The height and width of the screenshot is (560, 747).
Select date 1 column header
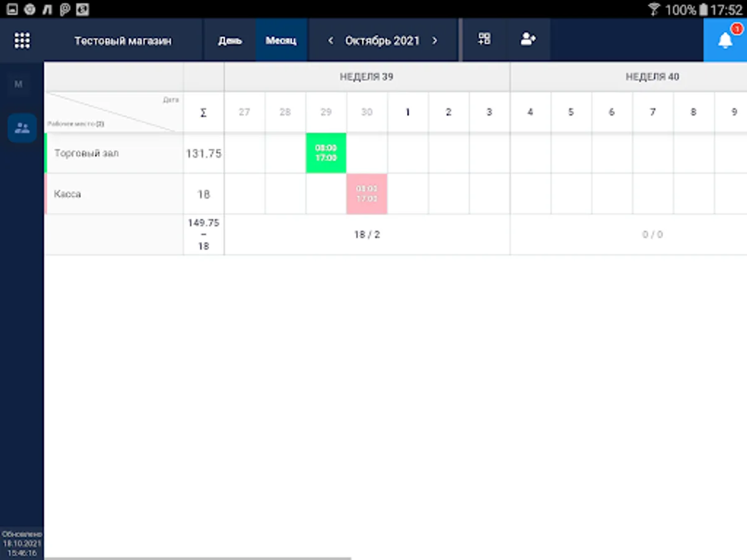(408, 113)
